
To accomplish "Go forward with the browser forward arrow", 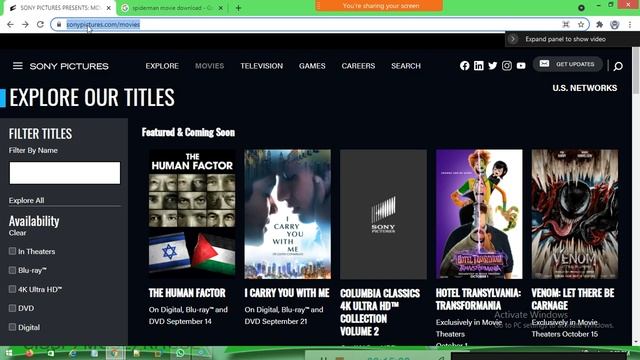I will (25, 24).
